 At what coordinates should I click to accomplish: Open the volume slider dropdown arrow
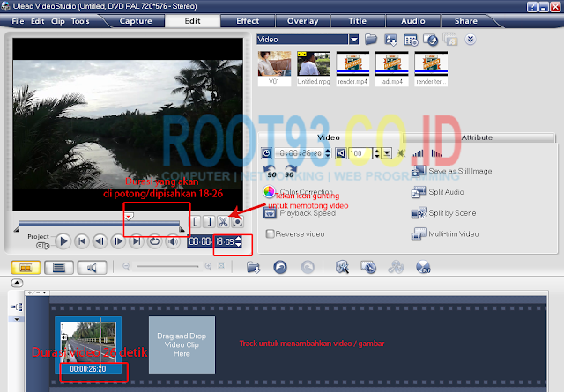click(x=387, y=153)
